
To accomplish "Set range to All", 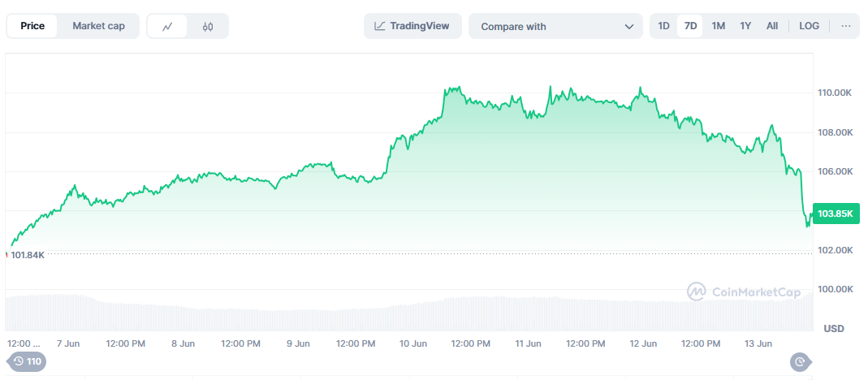I will (x=772, y=26).
